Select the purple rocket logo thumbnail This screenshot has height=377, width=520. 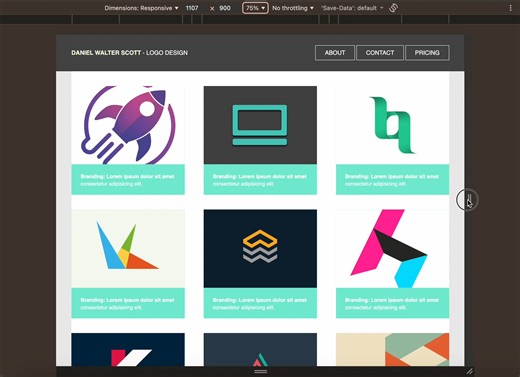click(x=128, y=125)
